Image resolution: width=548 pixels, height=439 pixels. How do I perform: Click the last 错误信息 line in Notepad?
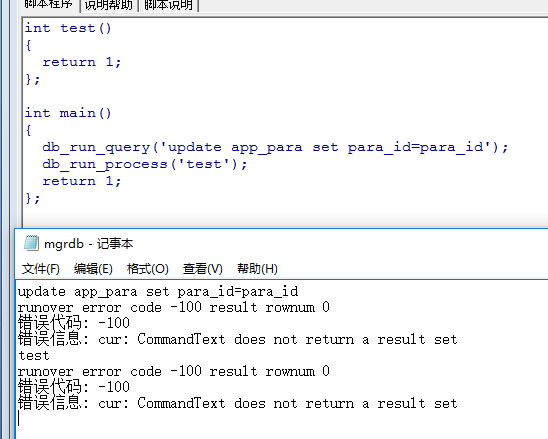point(237,403)
